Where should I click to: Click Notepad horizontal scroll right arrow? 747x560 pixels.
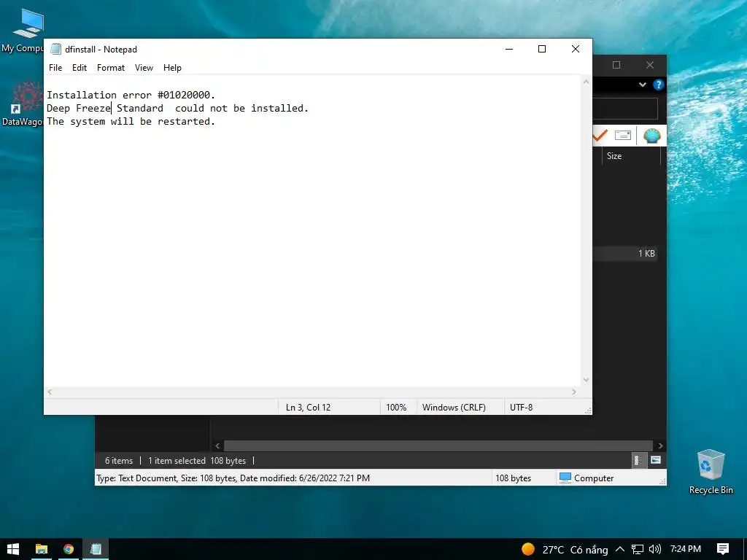(x=574, y=392)
